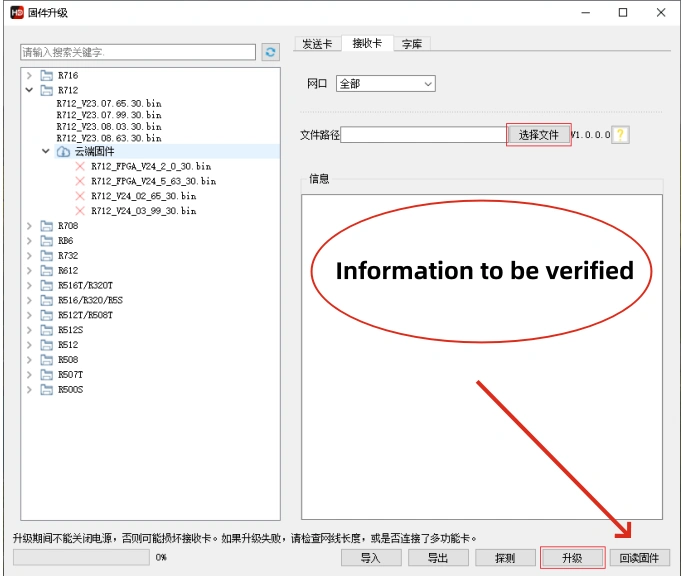Screen dimensions: 682x576
Task: Select R712_FPGA_V24_5_63_30.bin filename text
Action: 154,181
